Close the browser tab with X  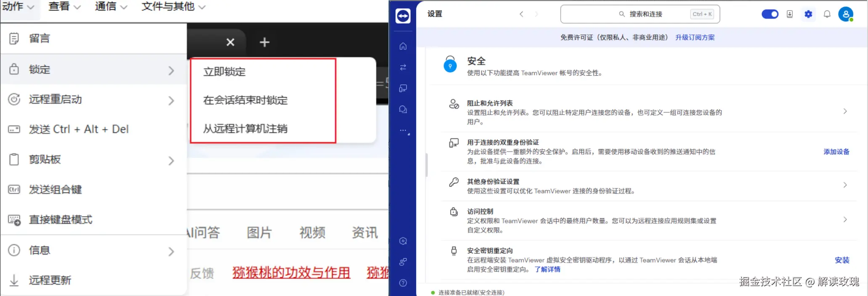click(x=230, y=42)
